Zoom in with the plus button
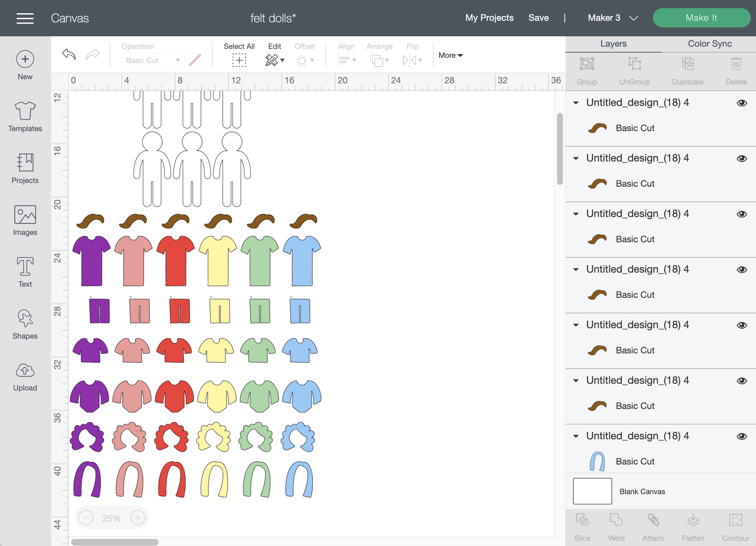Image resolution: width=756 pixels, height=546 pixels. (138, 517)
